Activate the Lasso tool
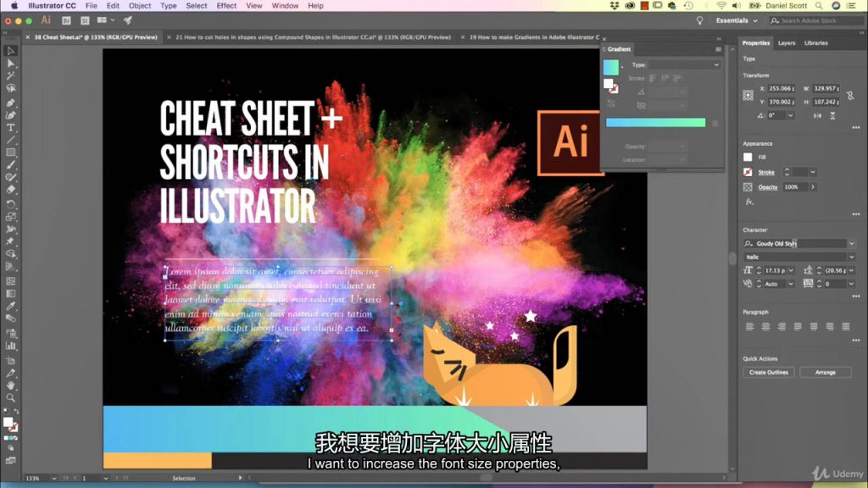 [x=10, y=88]
